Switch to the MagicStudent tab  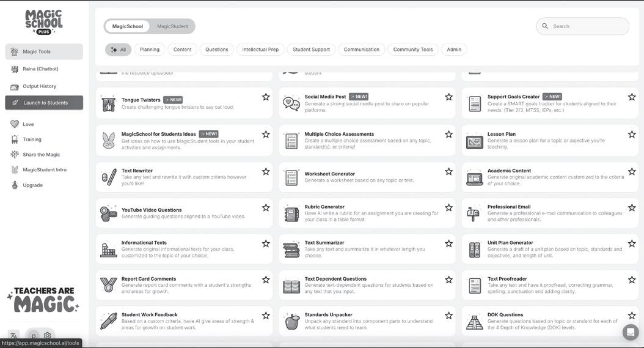coord(172,26)
